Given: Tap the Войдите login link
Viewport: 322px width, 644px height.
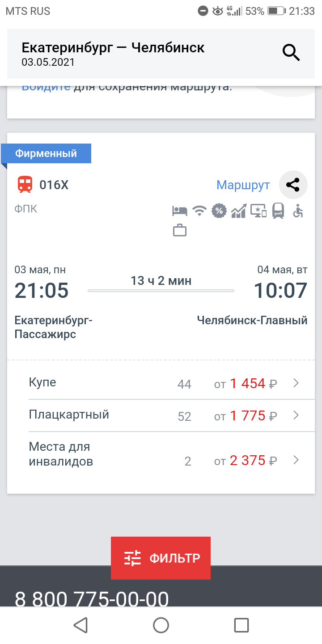Looking at the screenshot, I should tap(46, 87).
